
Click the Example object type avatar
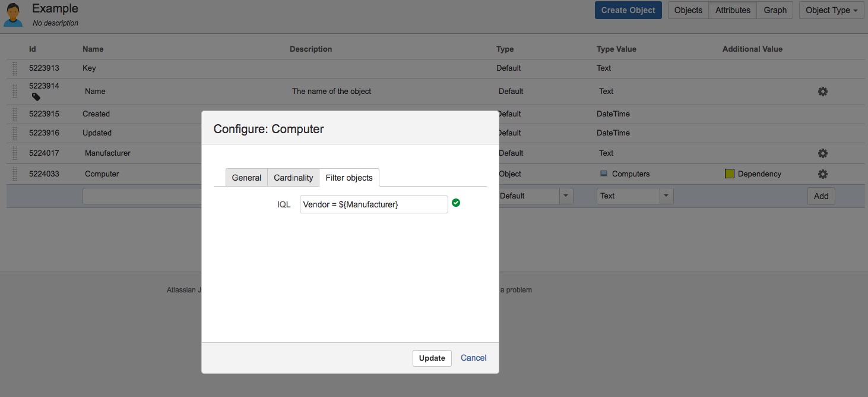[x=13, y=15]
